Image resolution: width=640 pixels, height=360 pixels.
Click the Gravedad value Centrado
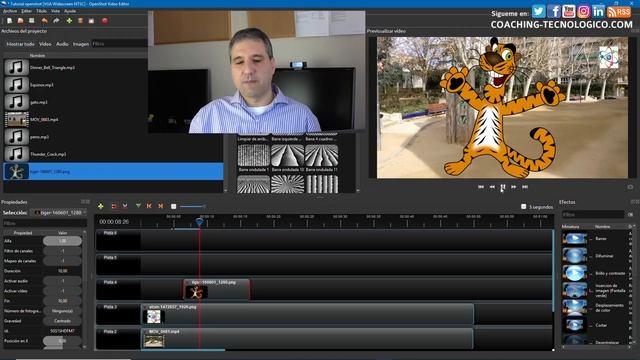coord(62,321)
